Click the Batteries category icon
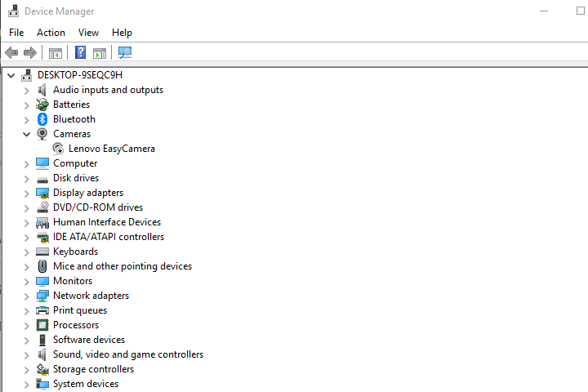 42,105
